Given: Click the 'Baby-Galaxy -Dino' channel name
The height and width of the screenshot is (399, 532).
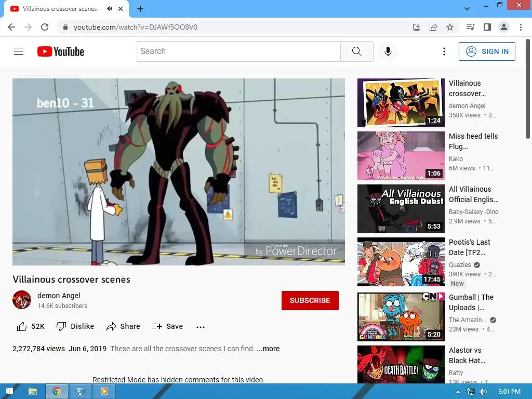Looking at the screenshot, I should (x=474, y=212).
